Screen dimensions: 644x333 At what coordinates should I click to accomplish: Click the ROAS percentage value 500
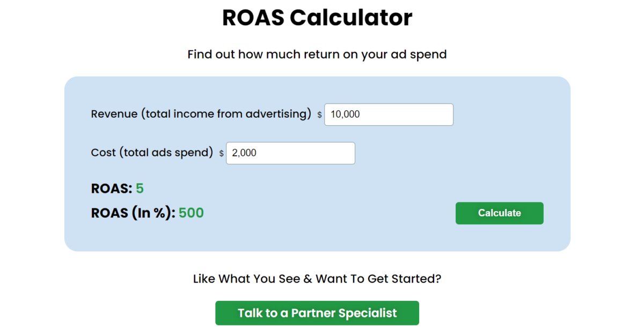(x=191, y=213)
